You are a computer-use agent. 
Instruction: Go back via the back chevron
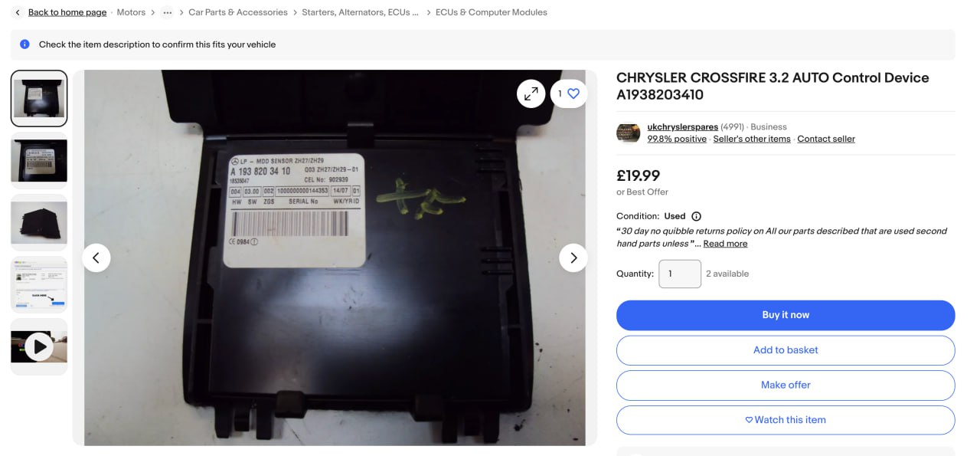(x=18, y=12)
